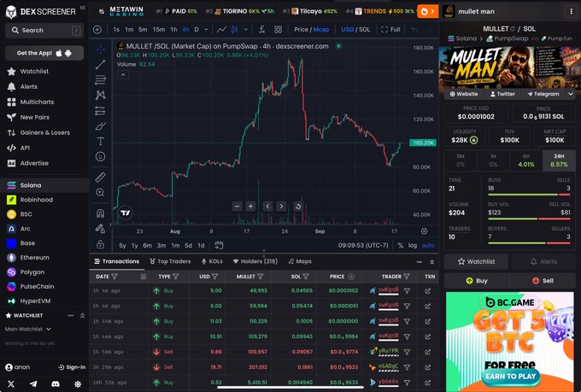The image size is (581, 392).
Task: Switch to the Top Traders tab
Action: click(x=170, y=261)
